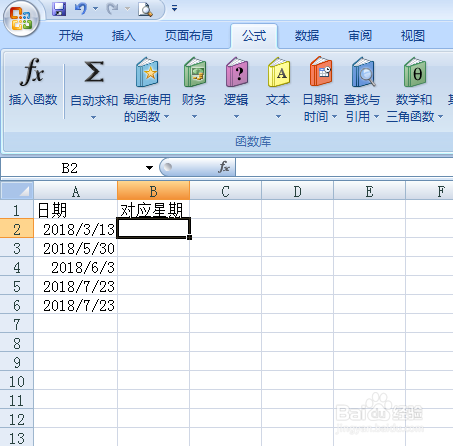Customize the Quick Access Toolbar dropdown
This screenshot has height=446, width=453.
[174, 8]
